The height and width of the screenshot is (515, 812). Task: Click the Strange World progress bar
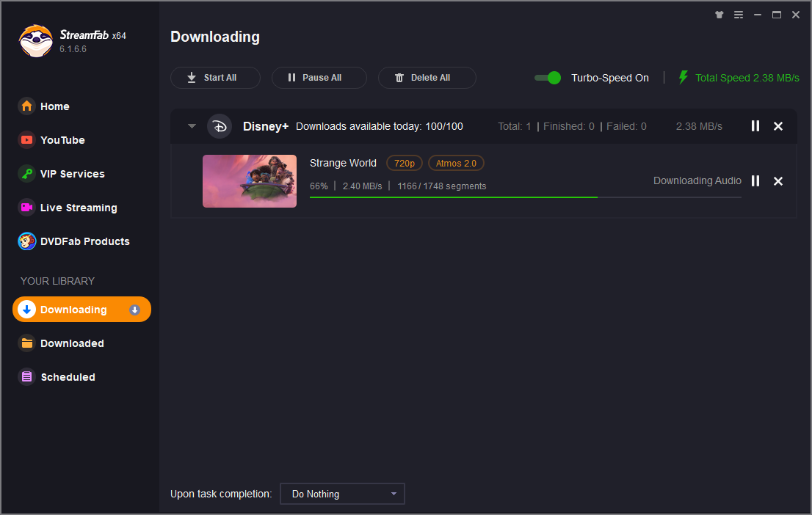[x=526, y=197]
